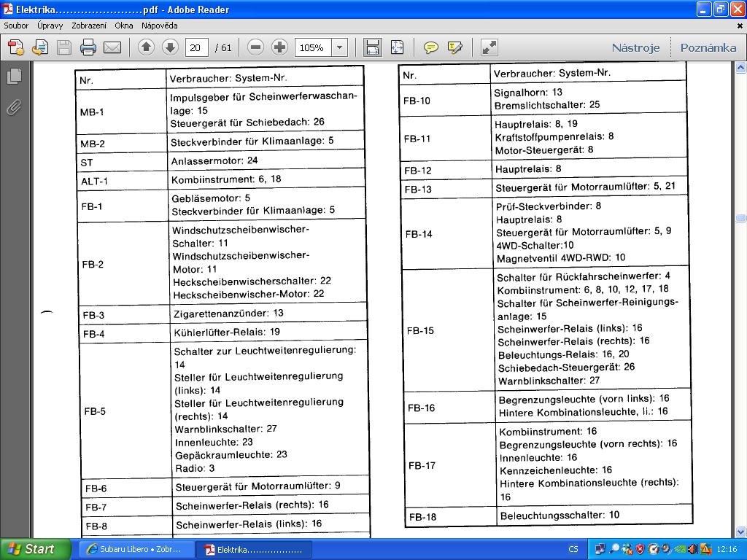Open the page thumbnails side panel

click(x=15, y=76)
